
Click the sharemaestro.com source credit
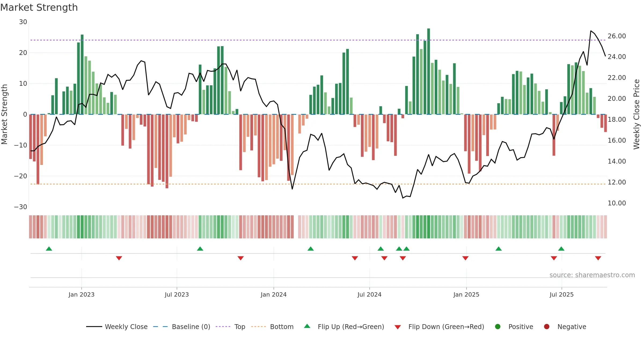592,275
